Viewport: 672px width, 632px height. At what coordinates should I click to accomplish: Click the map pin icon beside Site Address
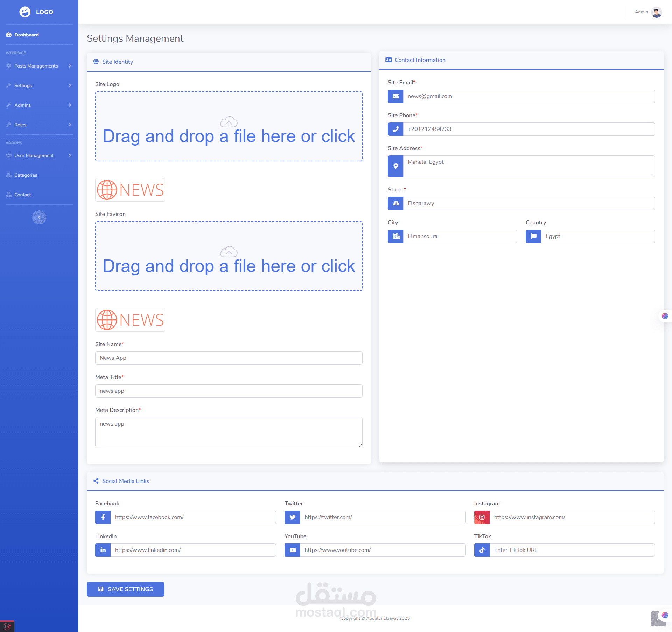[395, 166]
